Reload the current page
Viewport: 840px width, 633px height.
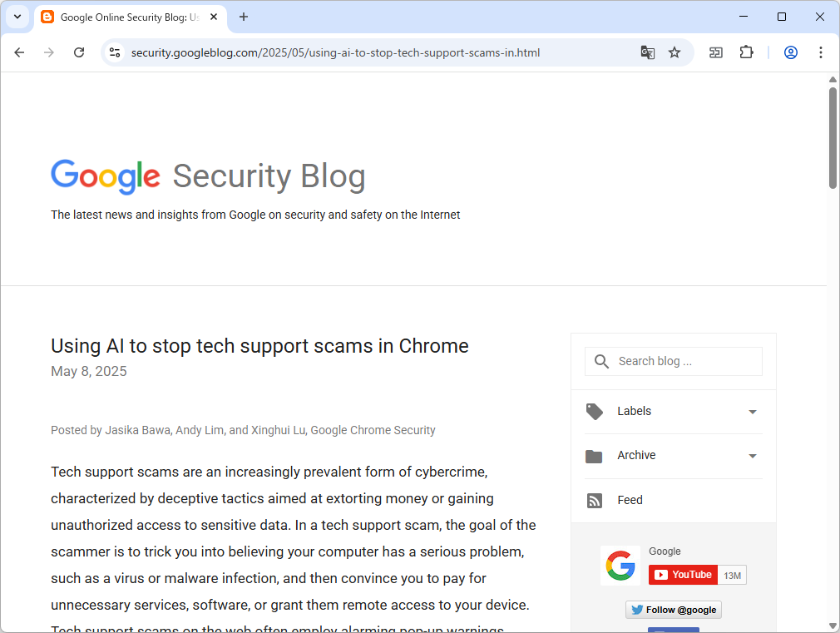(79, 52)
